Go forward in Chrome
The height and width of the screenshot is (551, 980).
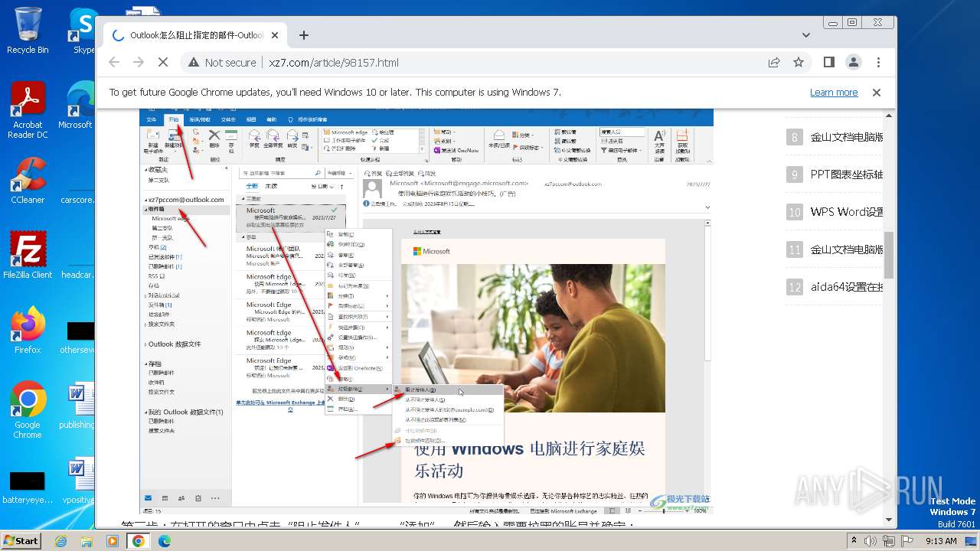[139, 63]
